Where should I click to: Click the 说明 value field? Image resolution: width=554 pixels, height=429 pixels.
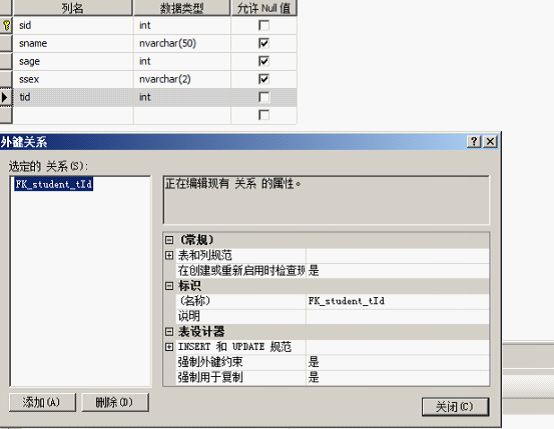pyautogui.click(x=397, y=316)
